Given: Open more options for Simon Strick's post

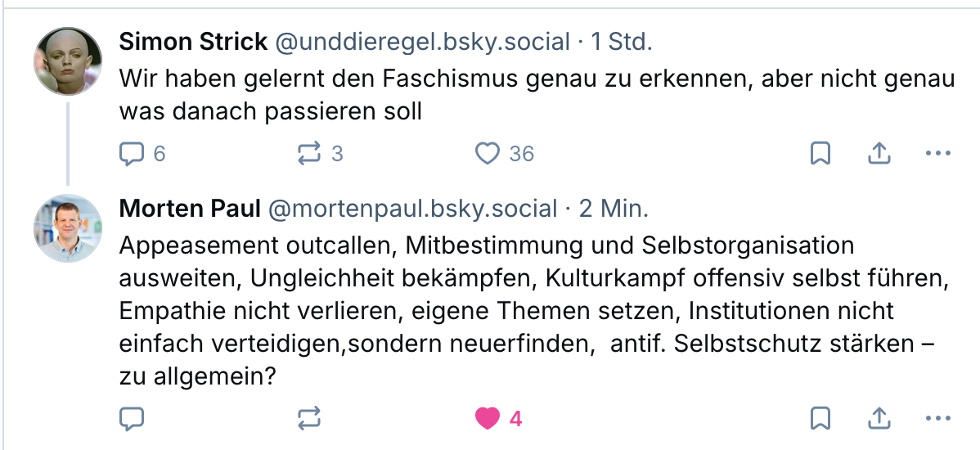Looking at the screenshot, I should click(937, 153).
